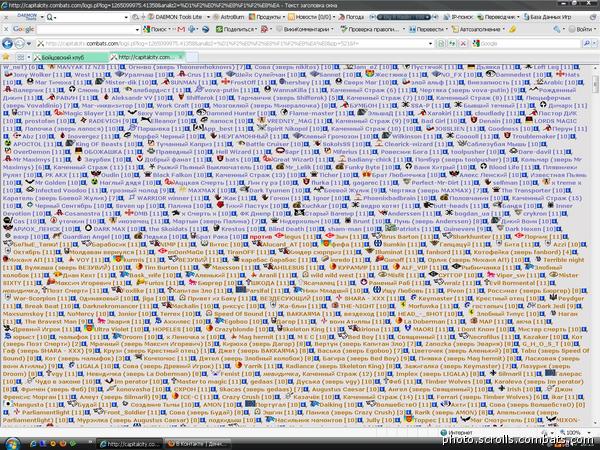Image resolution: width=600 pixels, height=450 pixels.
Task: Click the capitalcity.co taskbar window button
Action: (130, 444)
